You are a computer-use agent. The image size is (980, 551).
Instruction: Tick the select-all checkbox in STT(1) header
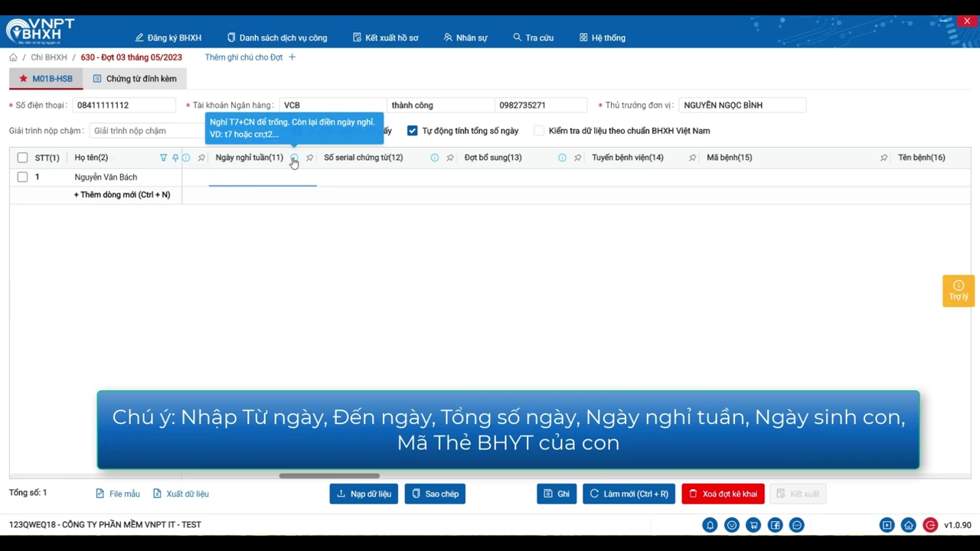click(x=22, y=158)
